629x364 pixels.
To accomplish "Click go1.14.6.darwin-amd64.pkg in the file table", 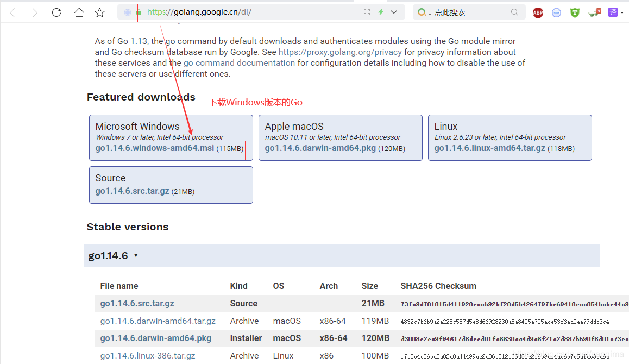I will 156,338.
